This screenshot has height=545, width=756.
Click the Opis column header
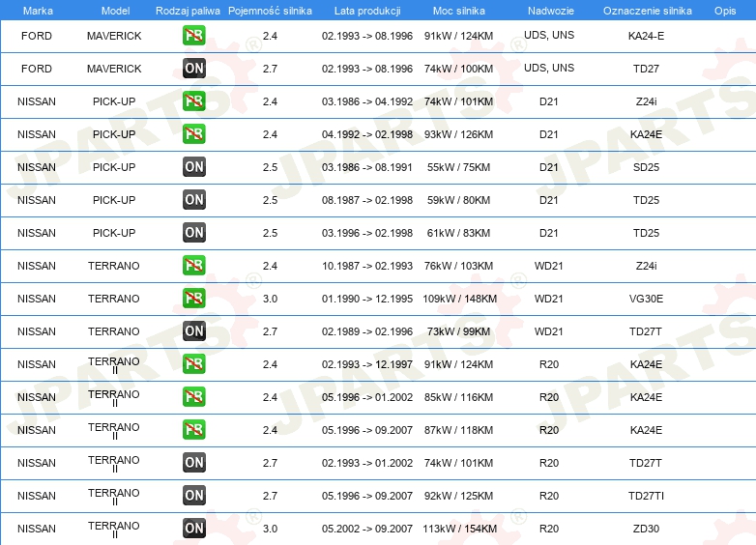[x=724, y=11]
